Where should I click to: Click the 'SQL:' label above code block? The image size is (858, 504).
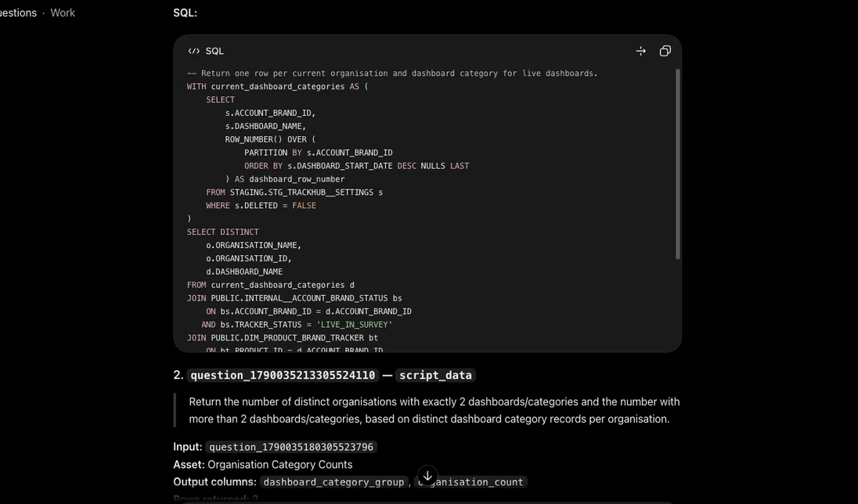click(x=185, y=13)
